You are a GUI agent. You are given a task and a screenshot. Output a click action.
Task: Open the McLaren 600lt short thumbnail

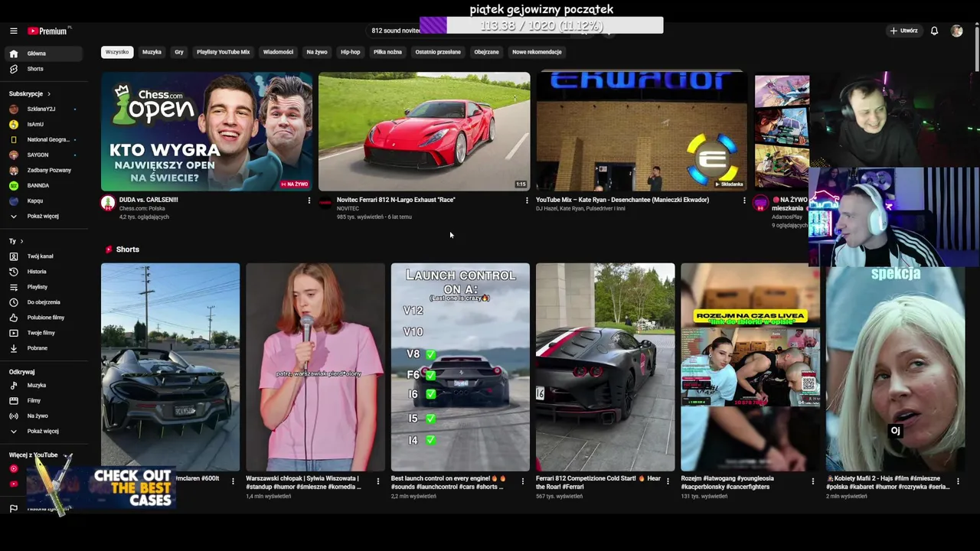(x=170, y=367)
